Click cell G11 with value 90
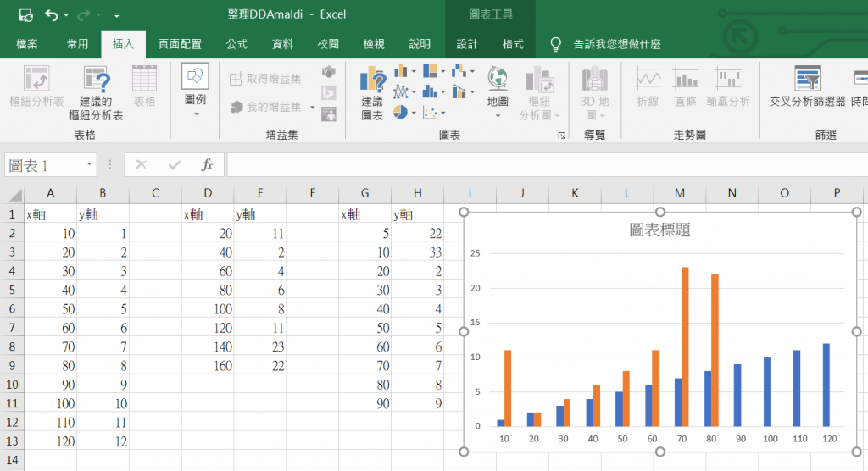The width and height of the screenshot is (868, 471). point(364,403)
